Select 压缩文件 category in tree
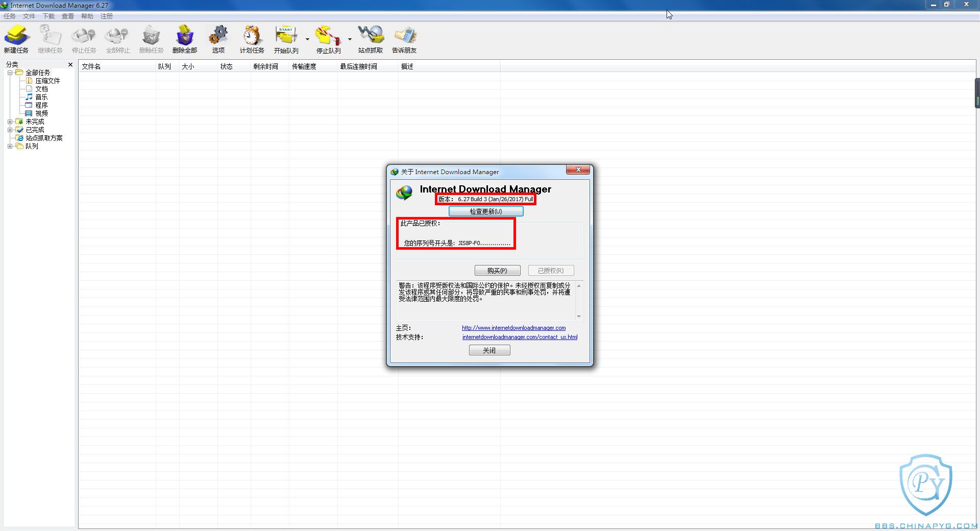The image size is (980, 531). point(47,81)
